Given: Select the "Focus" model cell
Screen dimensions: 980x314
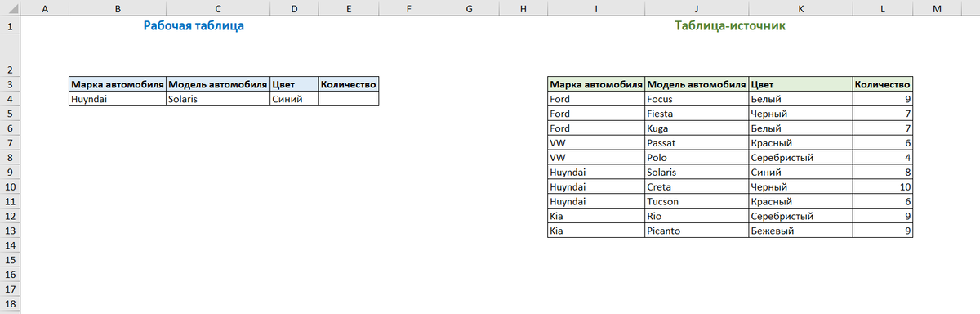Looking at the screenshot, I should coord(696,99).
